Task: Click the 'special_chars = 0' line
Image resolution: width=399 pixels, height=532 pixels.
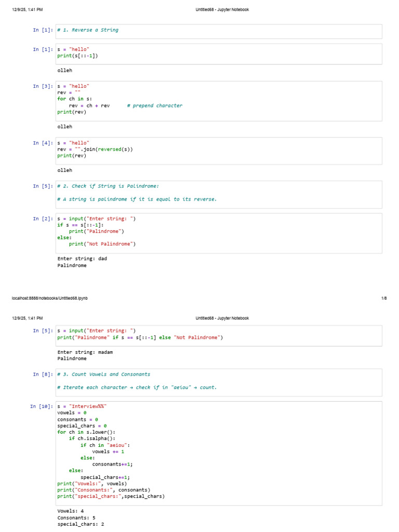Action: pyautogui.click(x=82, y=426)
